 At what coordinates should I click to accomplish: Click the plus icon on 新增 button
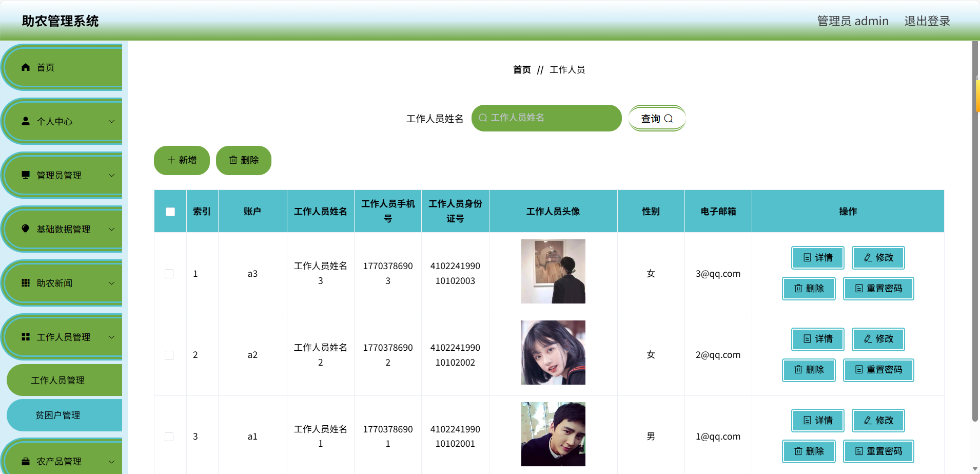(171, 160)
